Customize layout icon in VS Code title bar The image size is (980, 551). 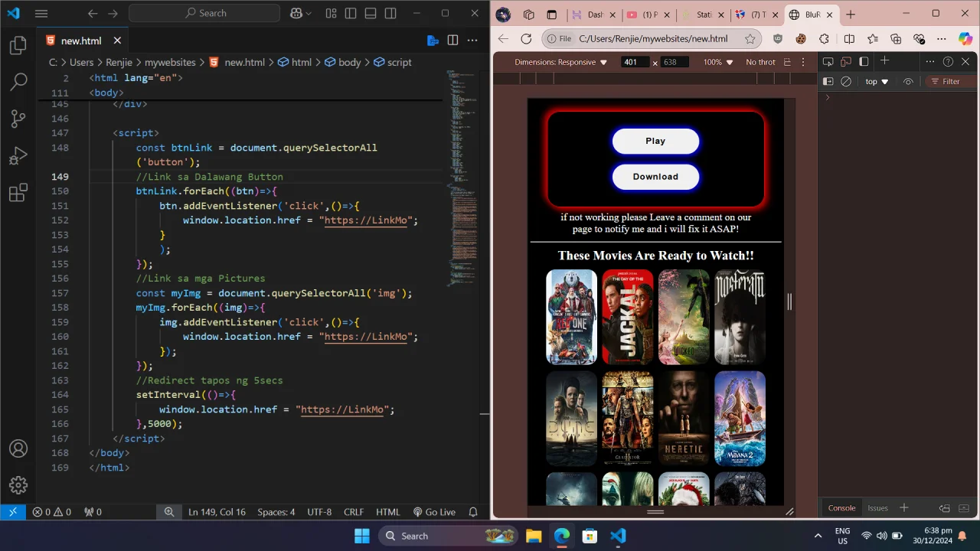(x=331, y=13)
